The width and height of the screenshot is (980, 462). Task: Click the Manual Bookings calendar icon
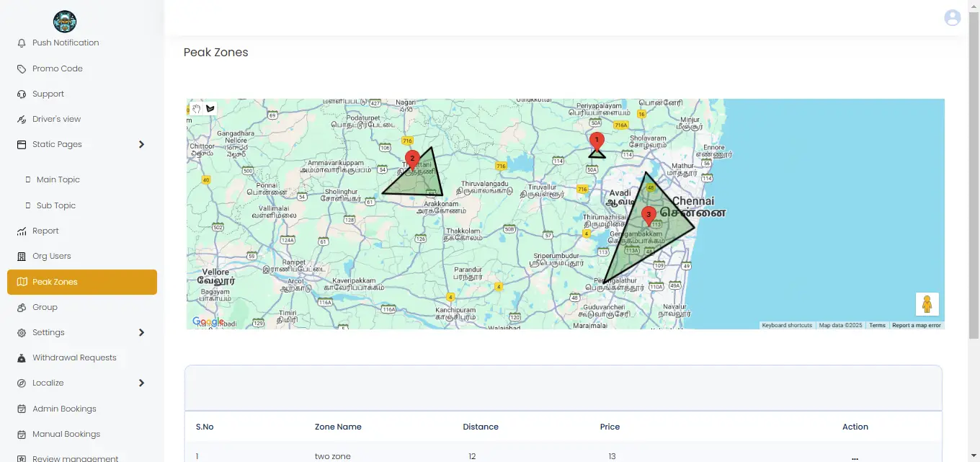[22, 435]
